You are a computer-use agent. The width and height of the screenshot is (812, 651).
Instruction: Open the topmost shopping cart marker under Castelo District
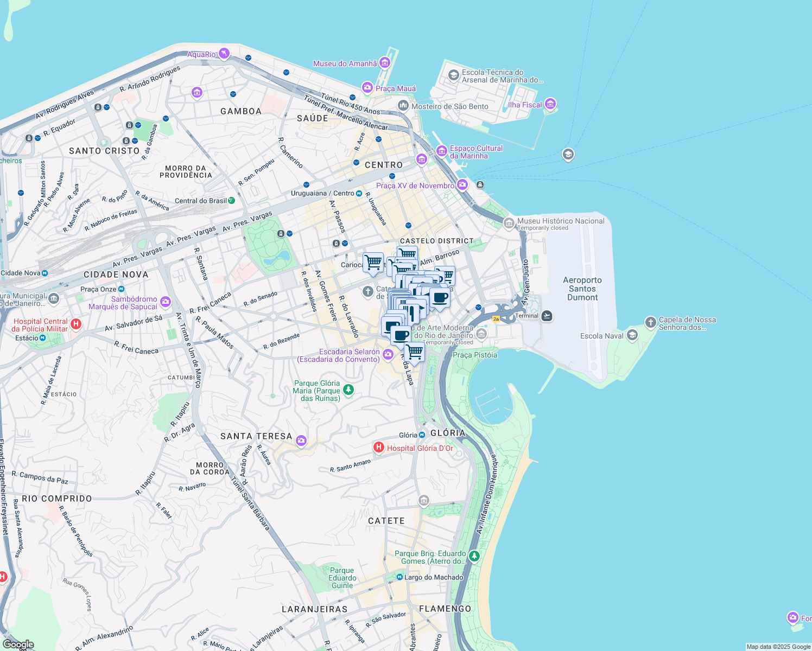point(408,252)
